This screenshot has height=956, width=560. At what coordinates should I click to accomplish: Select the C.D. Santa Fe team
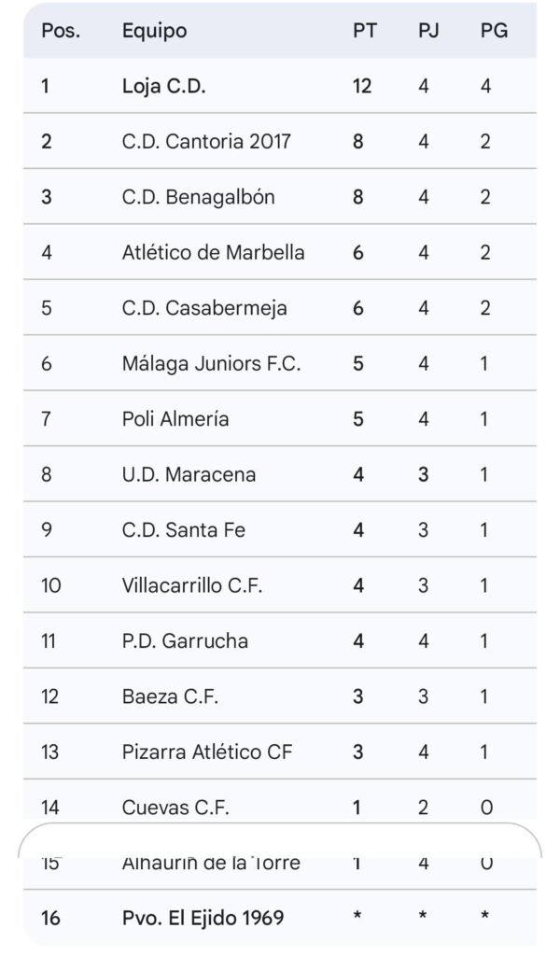(x=183, y=530)
